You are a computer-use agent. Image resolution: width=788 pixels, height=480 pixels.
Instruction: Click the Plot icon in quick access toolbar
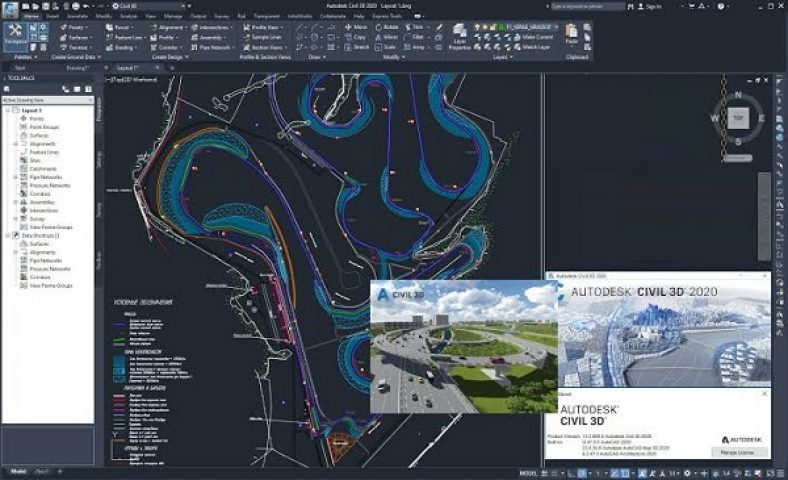75,6
